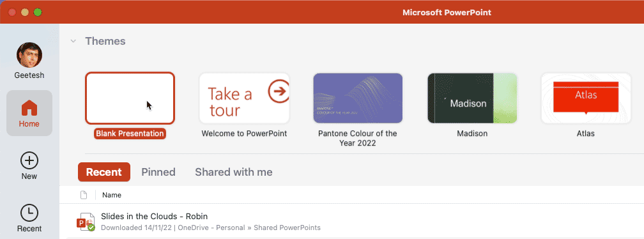
Task: Click the PowerPoint file icon for Robin slides
Action: (x=86, y=222)
